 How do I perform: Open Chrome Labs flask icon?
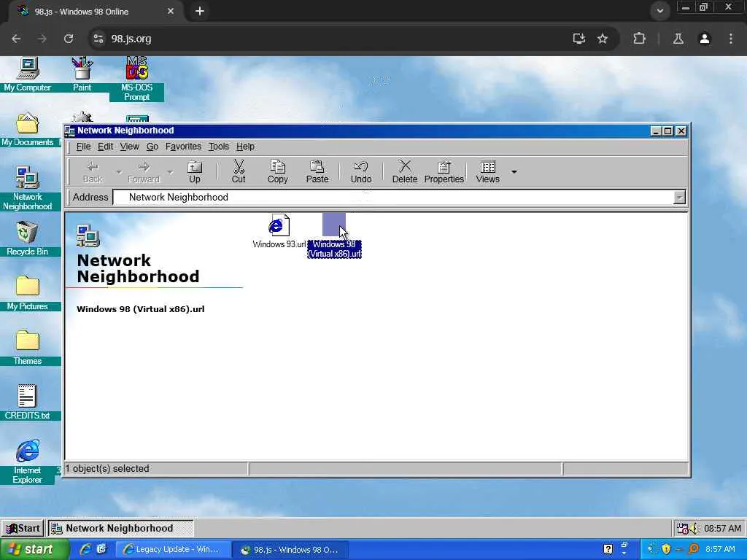pos(678,39)
